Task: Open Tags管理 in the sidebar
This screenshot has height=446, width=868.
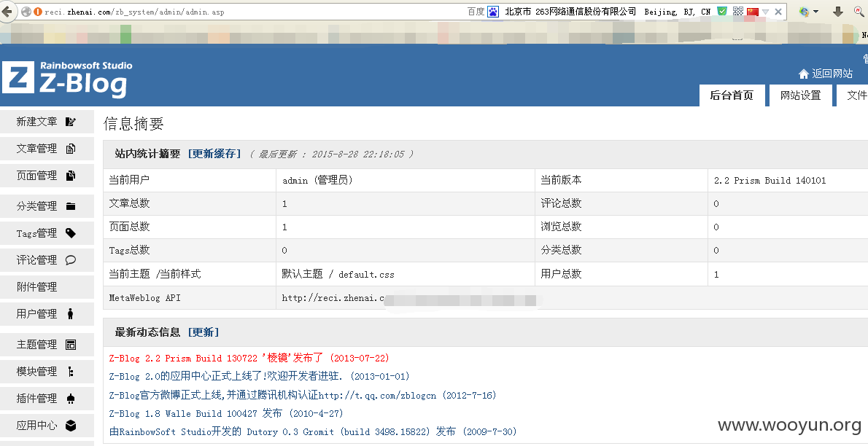Action: (x=47, y=233)
